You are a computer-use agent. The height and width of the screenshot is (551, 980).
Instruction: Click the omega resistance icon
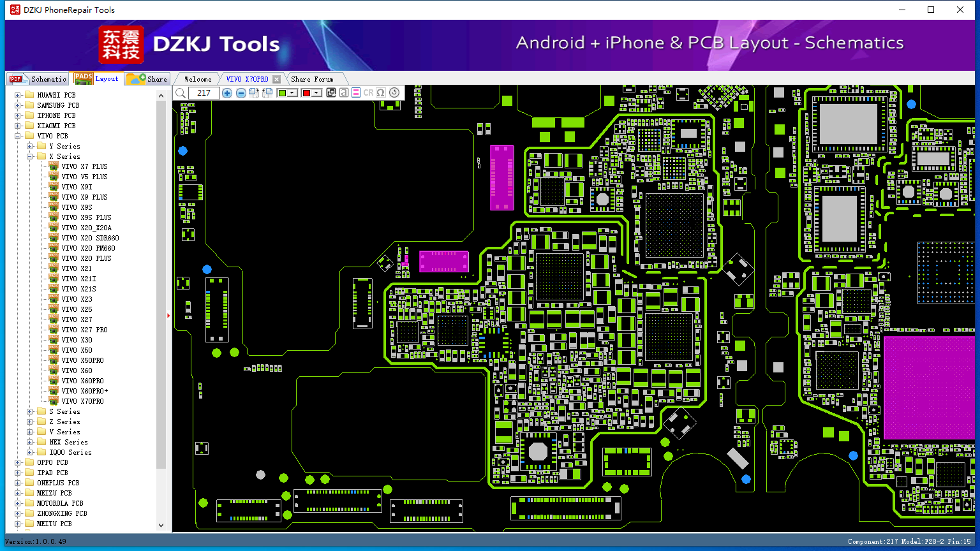[381, 92]
